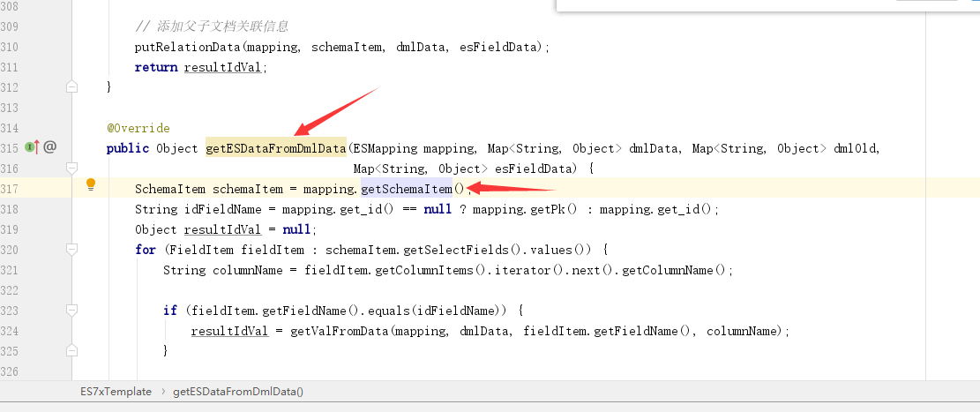The height and width of the screenshot is (412, 980).
Task: Click the for keyword on line 320
Action: point(145,250)
